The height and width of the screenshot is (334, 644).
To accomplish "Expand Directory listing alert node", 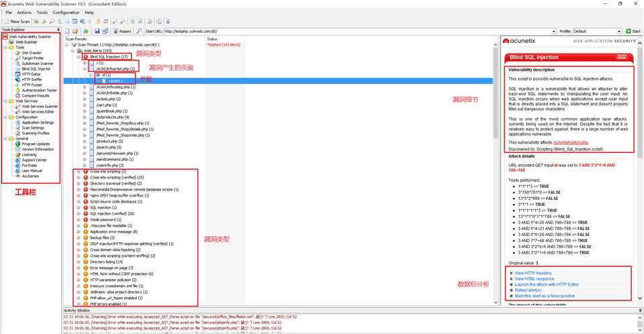I will click(78, 262).
